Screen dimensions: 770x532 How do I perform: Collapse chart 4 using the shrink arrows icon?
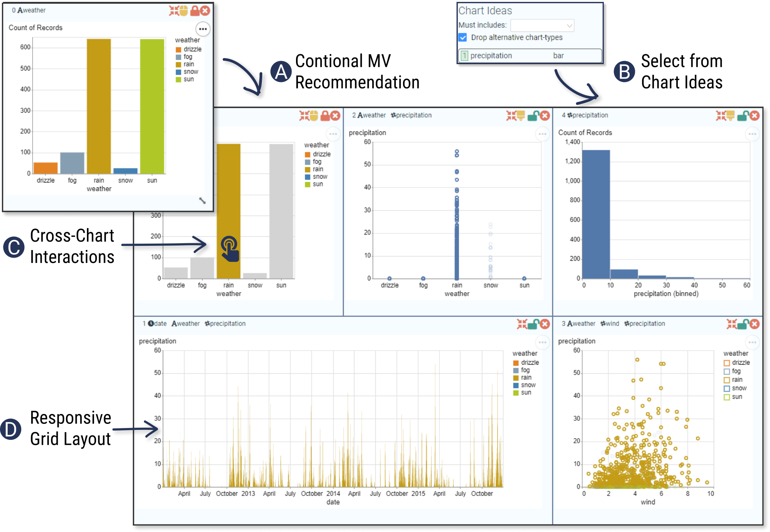tap(721, 116)
